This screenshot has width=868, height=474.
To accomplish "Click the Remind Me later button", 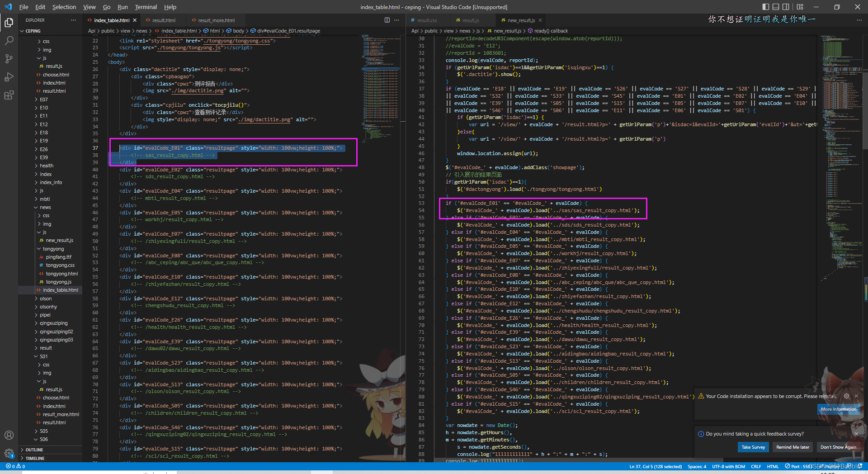I will pos(793,447).
